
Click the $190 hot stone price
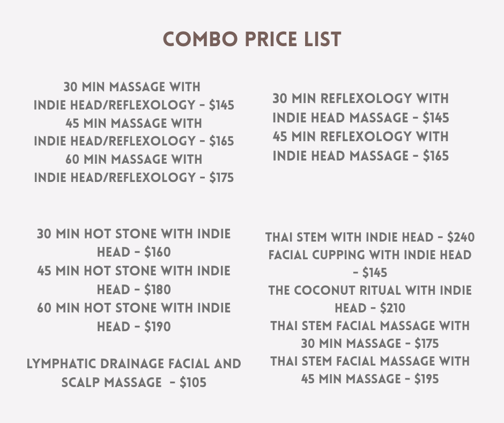pos(158,326)
